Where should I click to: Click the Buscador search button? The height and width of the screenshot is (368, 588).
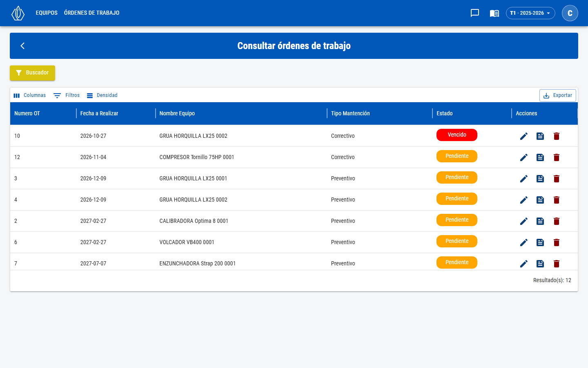pyautogui.click(x=33, y=73)
